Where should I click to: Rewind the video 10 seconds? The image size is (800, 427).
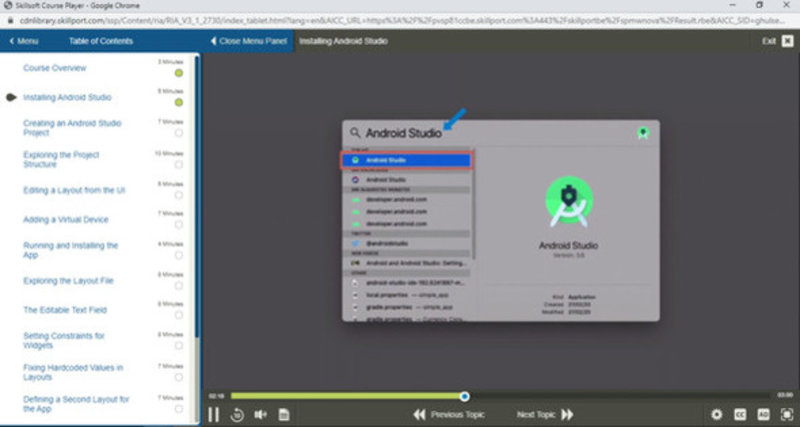coord(237,415)
